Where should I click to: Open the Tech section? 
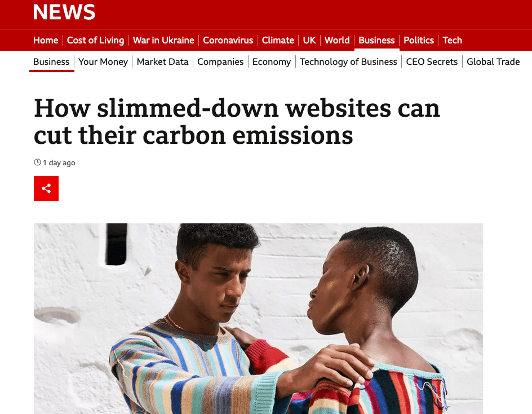point(453,40)
